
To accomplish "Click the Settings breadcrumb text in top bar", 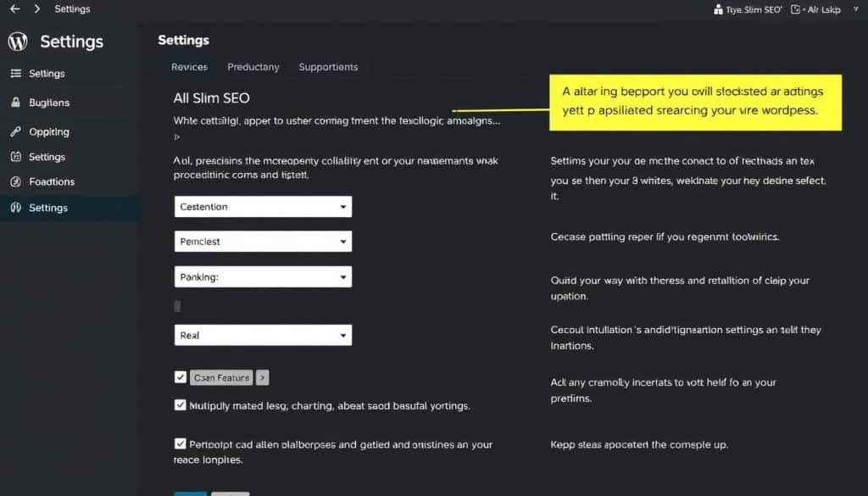I will click(x=72, y=8).
